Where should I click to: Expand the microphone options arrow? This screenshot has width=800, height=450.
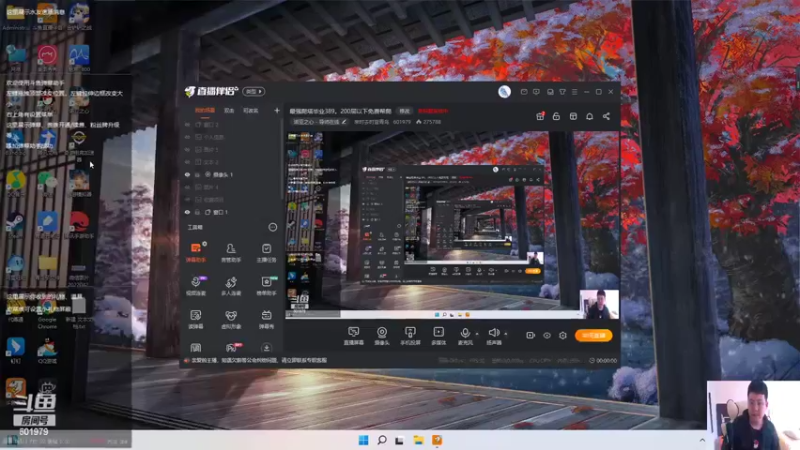click(x=477, y=334)
